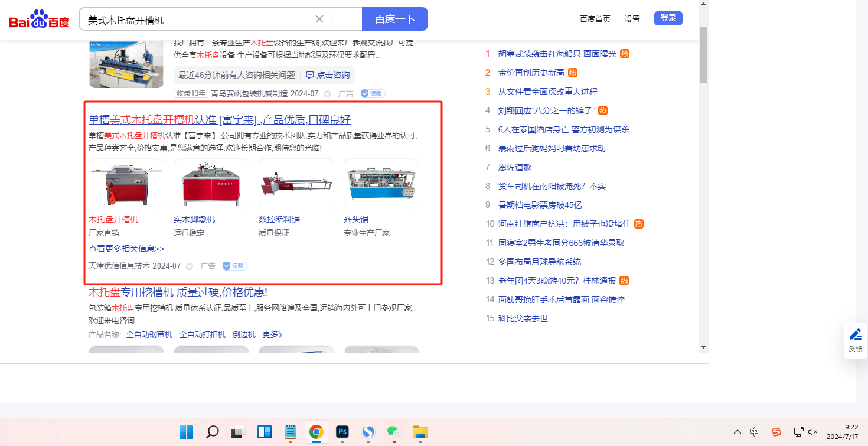The image size is (868, 446).
Task: Click the 实木脚墩机 product image
Action: pyautogui.click(x=211, y=184)
